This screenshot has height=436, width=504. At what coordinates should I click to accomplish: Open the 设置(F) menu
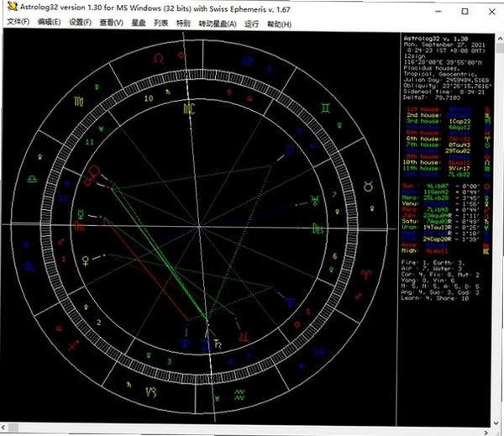(x=80, y=23)
